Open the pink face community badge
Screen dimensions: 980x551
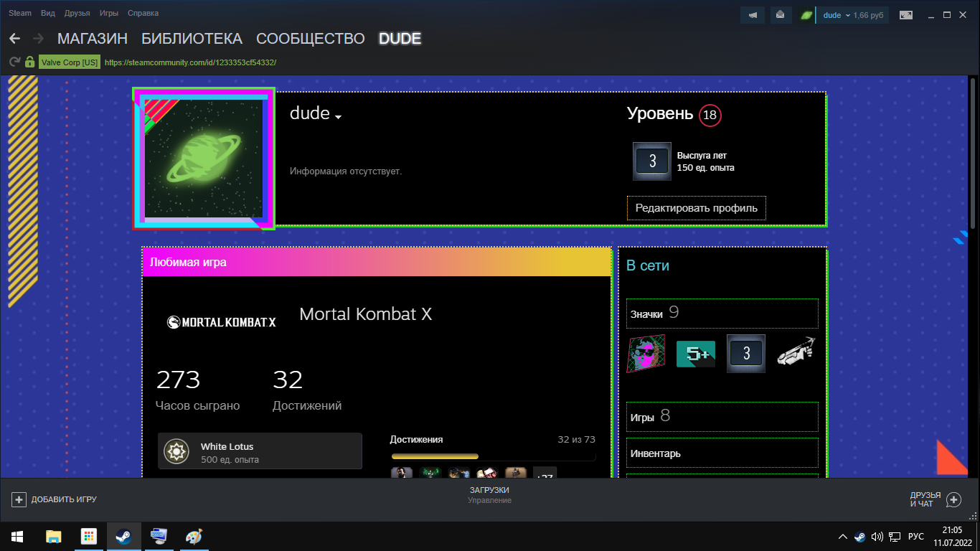coord(646,354)
